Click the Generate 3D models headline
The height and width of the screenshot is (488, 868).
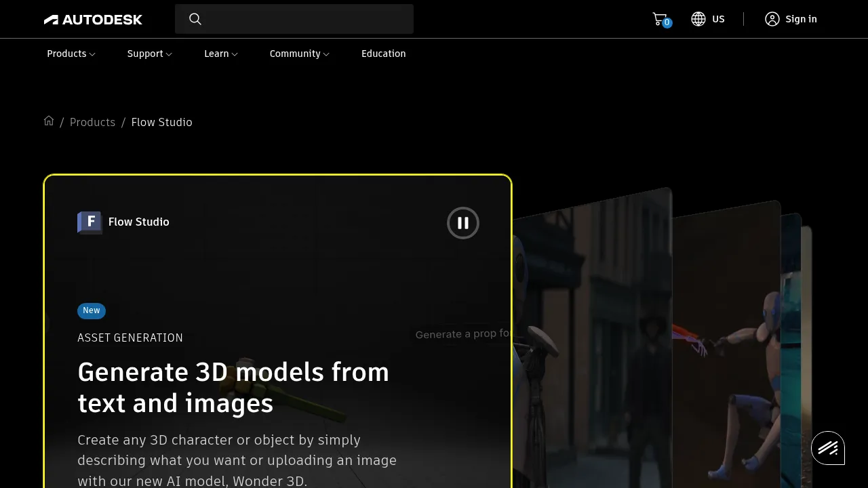233,388
